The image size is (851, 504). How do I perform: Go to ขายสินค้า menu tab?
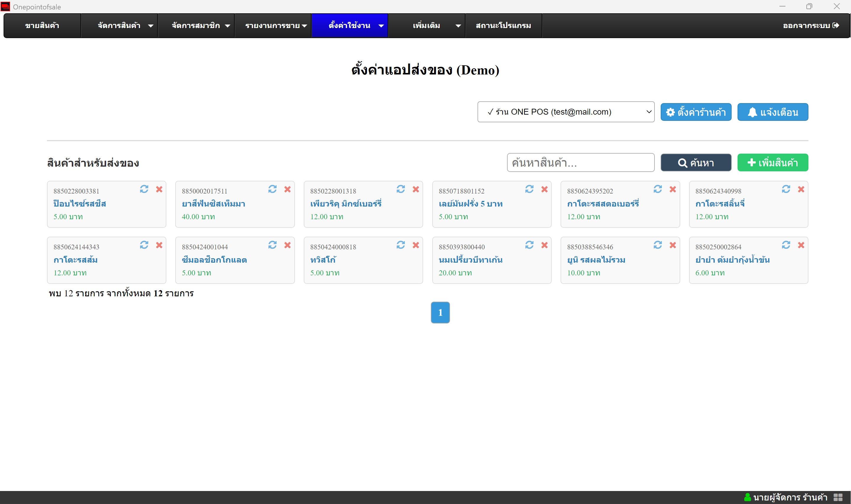[x=42, y=26]
